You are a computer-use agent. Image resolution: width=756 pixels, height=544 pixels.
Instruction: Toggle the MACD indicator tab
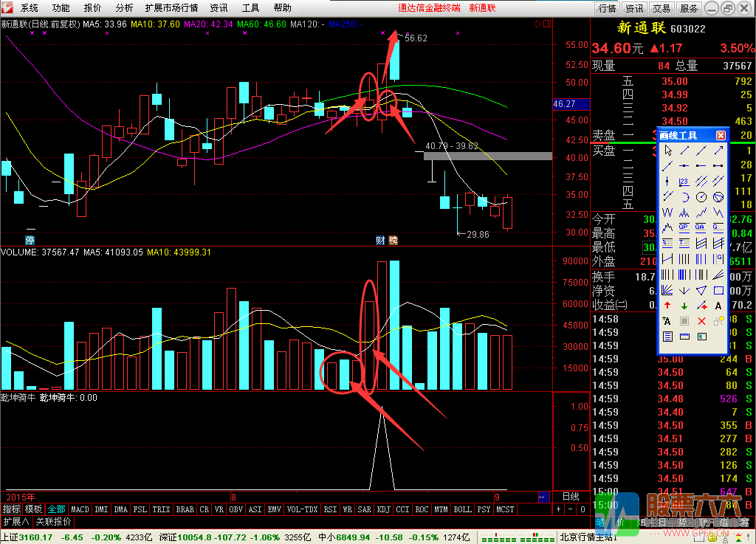[x=80, y=509]
